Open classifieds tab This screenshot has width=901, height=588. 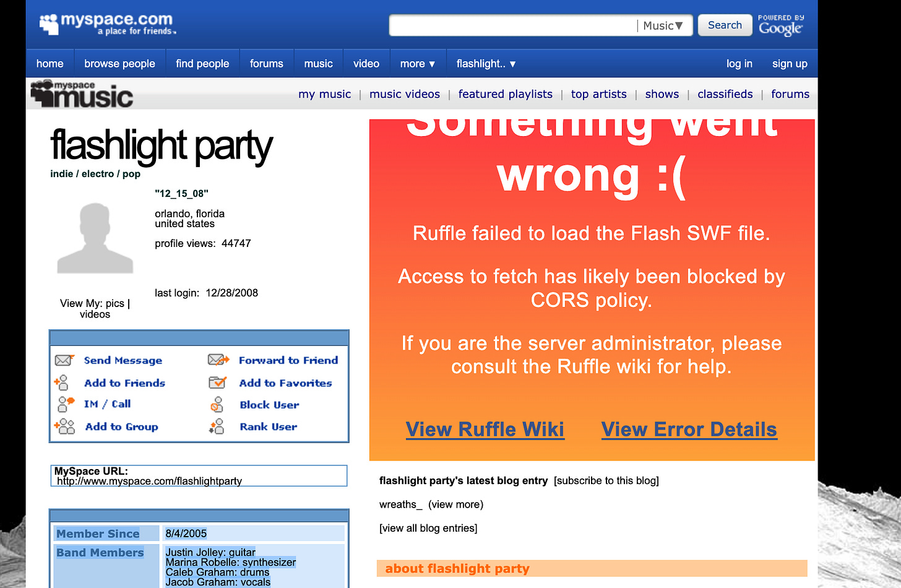click(x=725, y=94)
